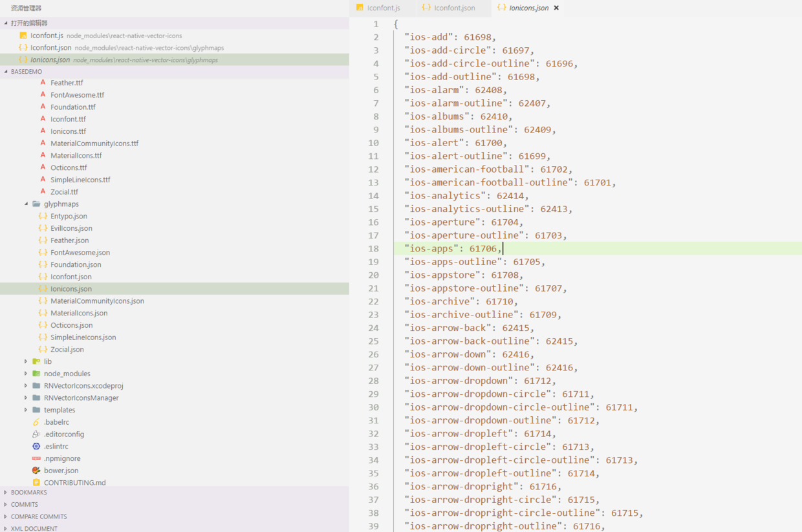802x532 pixels.
Task: Expand the RNVectorIcons.xcodeproj folder arrow
Action: pos(27,386)
